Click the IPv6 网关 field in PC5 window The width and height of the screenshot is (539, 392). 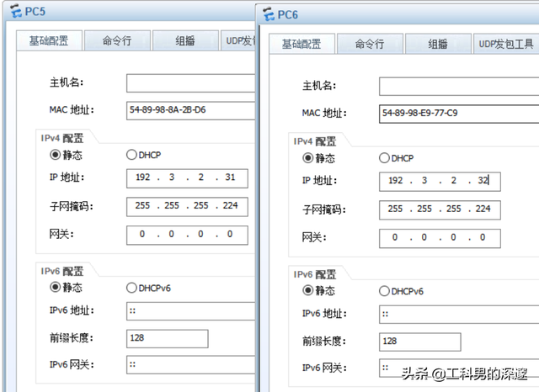coord(191,365)
